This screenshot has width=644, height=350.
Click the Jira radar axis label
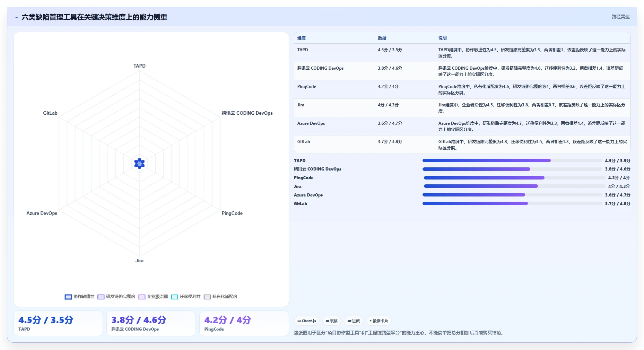[x=139, y=261]
